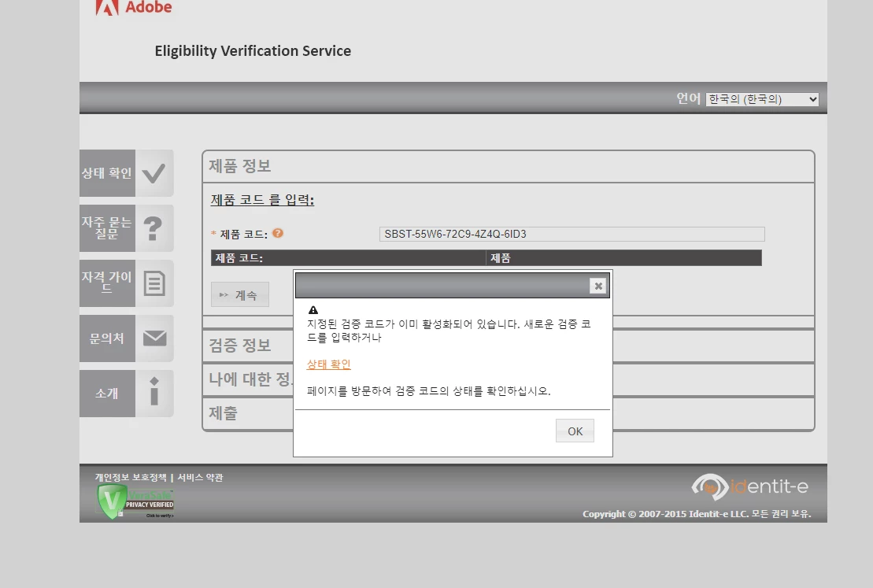Close the warning dialog with X
This screenshot has width=873, height=588.
(598, 286)
